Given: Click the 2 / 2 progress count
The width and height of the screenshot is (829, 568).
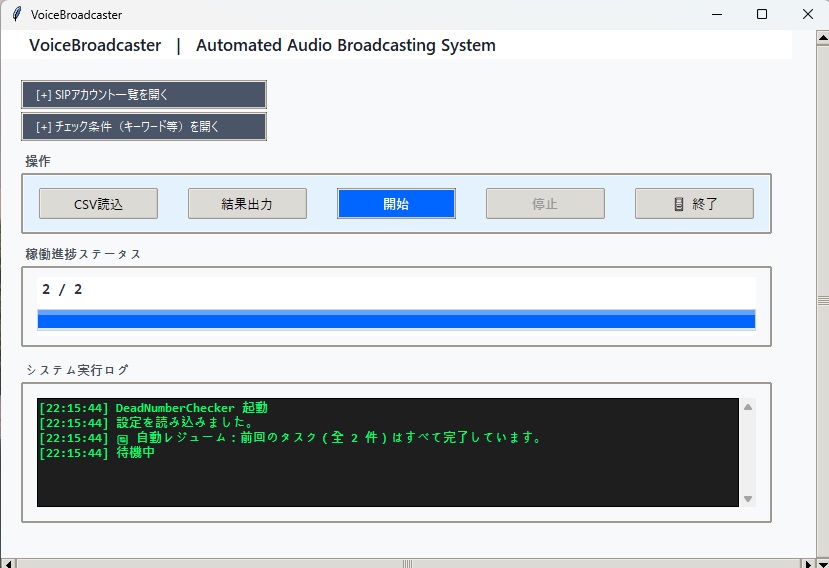Looking at the screenshot, I should (x=62, y=289).
